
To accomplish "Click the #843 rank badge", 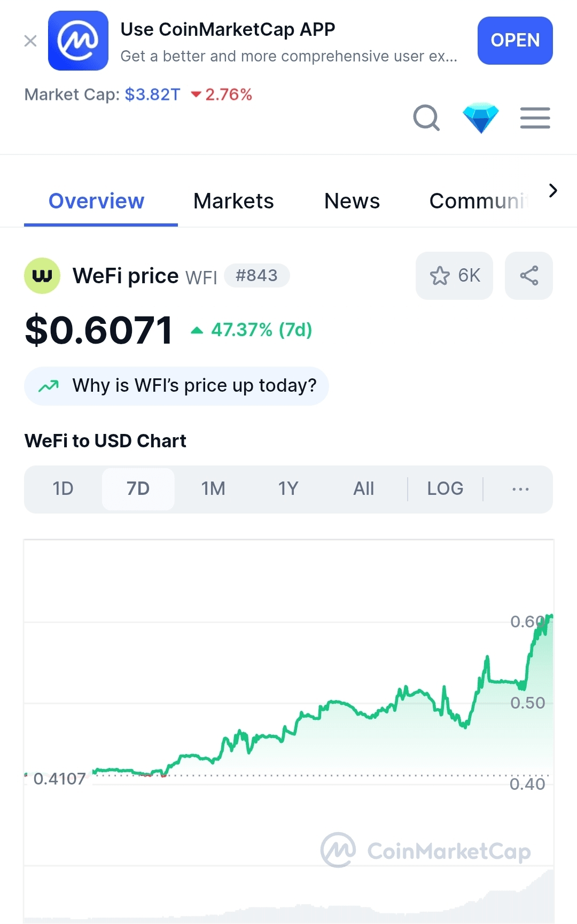I will click(257, 276).
